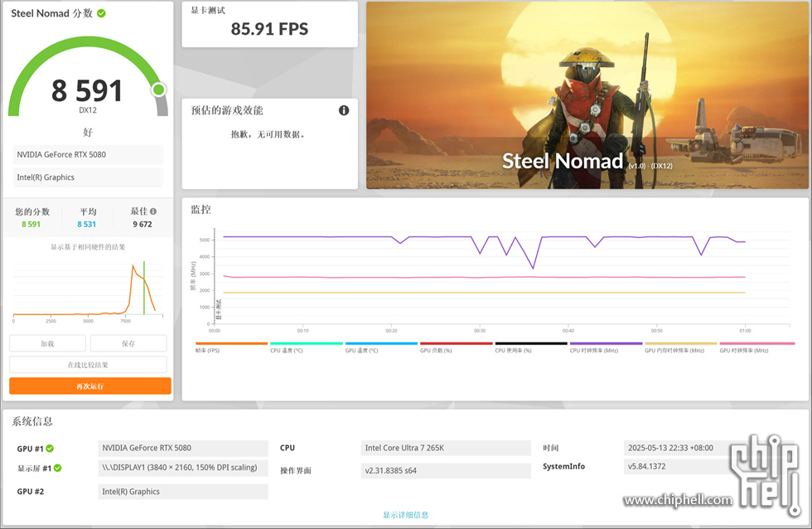The width and height of the screenshot is (812, 529).
Task: Click the best score 9 672
Action: coord(143,225)
